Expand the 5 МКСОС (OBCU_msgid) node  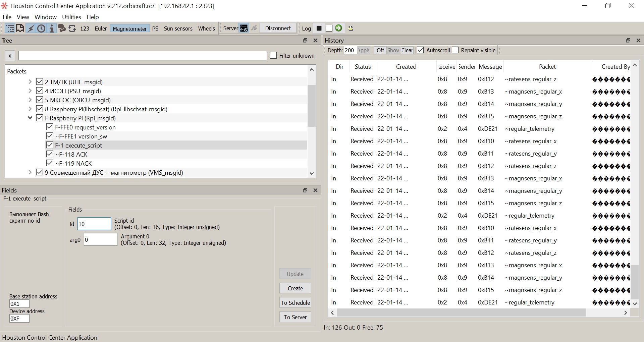coord(30,100)
